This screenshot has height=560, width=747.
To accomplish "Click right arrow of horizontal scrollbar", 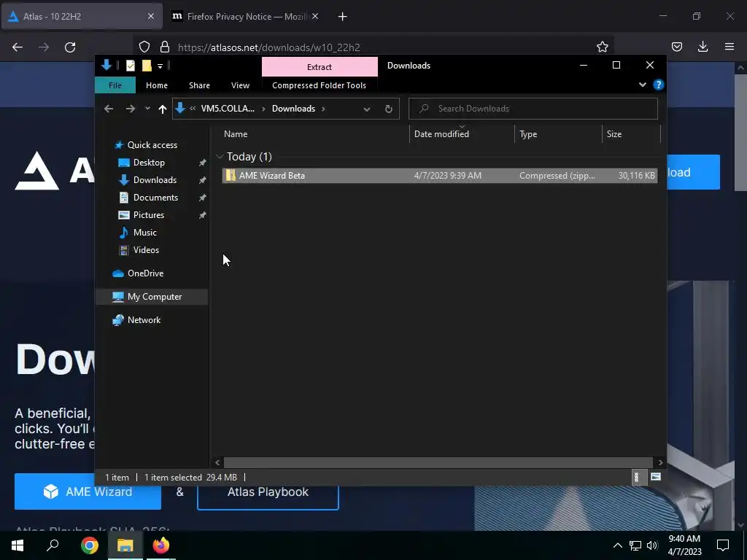I will tap(659, 462).
